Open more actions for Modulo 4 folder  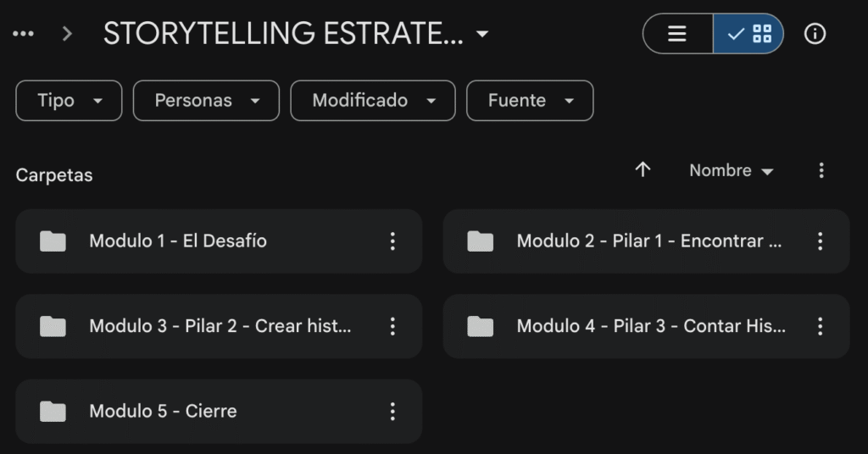[x=820, y=326]
